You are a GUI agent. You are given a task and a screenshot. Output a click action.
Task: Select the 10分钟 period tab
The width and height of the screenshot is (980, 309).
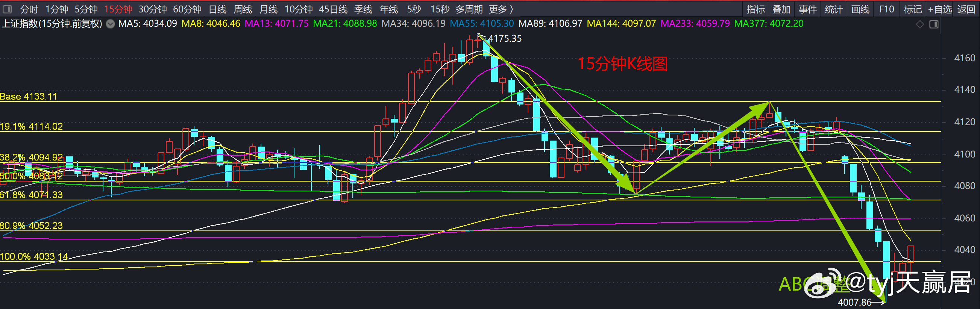[x=299, y=9]
